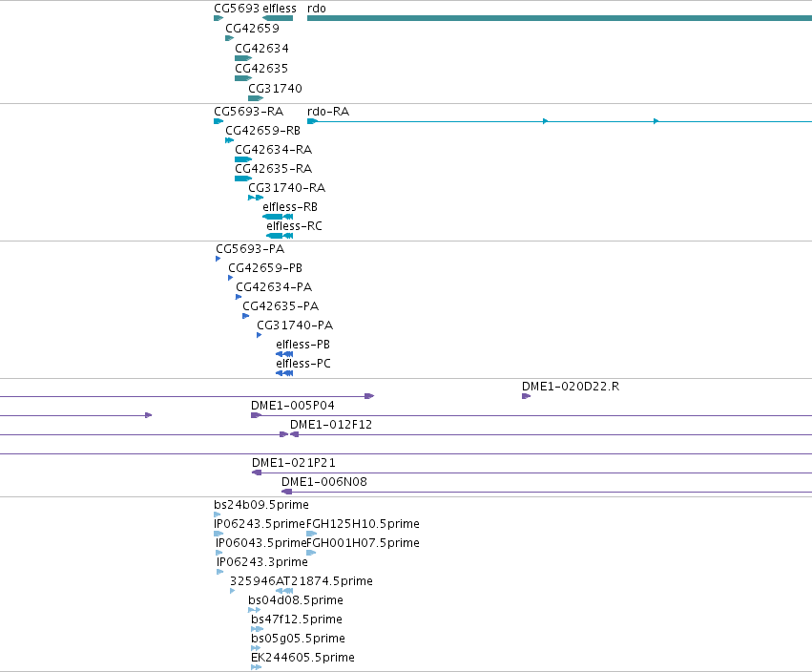Click the rdo gene label

click(317, 9)
